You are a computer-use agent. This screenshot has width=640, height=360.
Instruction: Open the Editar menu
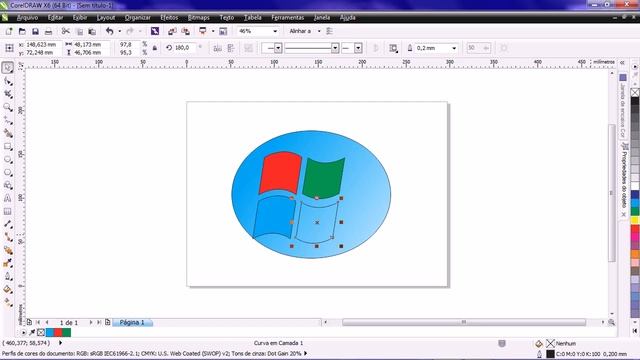(x=55, y=18)
